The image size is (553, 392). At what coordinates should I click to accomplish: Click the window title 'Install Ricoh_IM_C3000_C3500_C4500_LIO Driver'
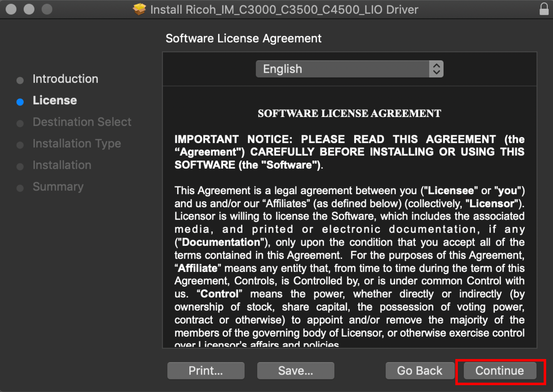(284, 10)
